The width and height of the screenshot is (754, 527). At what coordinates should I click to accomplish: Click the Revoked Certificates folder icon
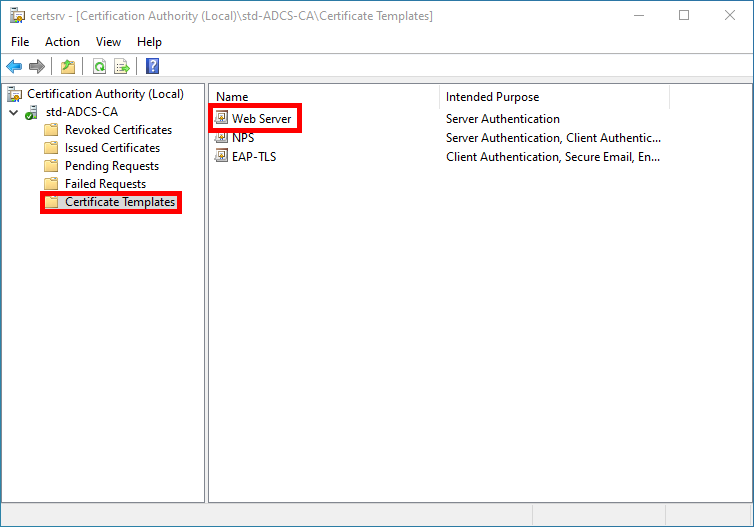[51, 130]
